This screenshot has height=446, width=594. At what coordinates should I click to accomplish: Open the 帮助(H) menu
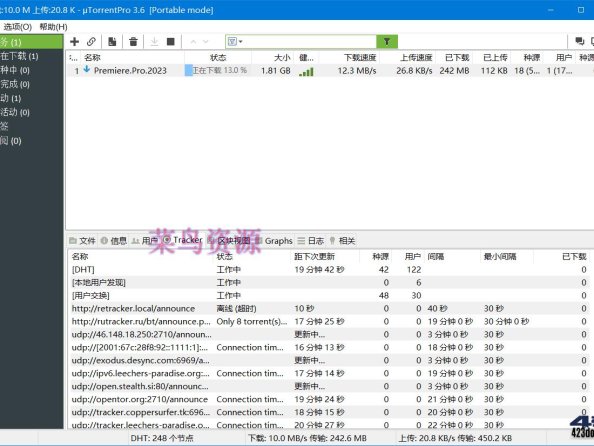point(53,27)
